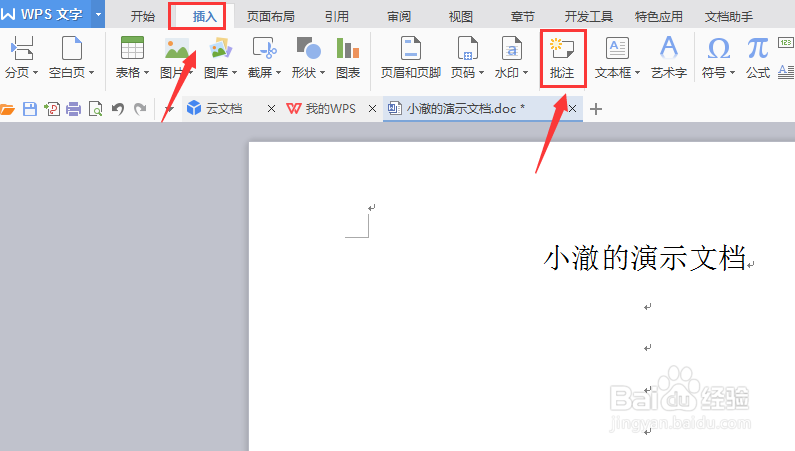Close the 我的WPS tab
Screen dimensions: 795x451
click(372, 108)
